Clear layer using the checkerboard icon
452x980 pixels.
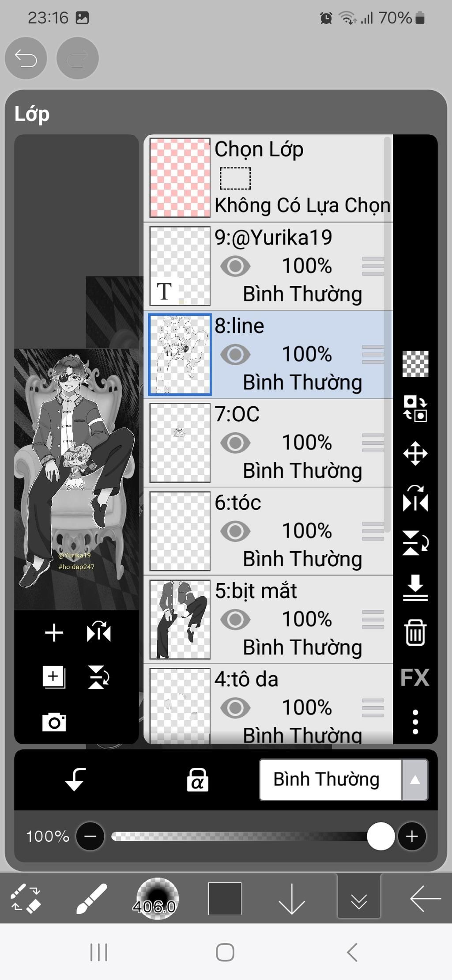[415, 364]
